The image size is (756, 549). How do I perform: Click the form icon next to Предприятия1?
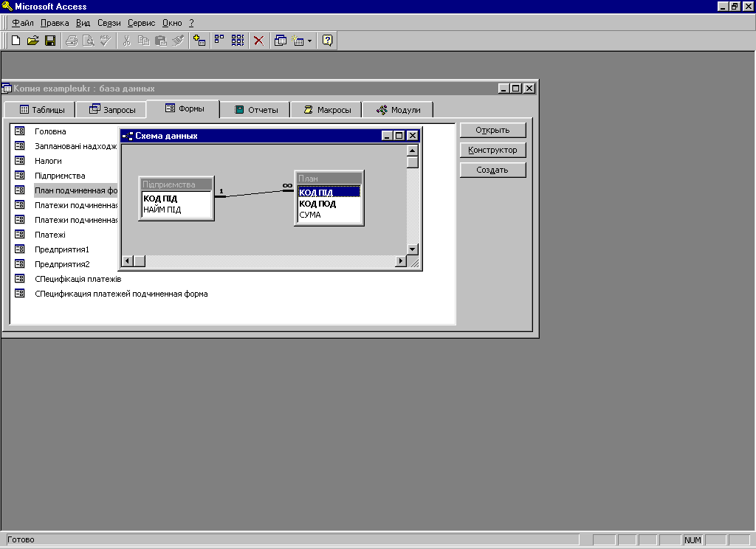coord(20,249)
